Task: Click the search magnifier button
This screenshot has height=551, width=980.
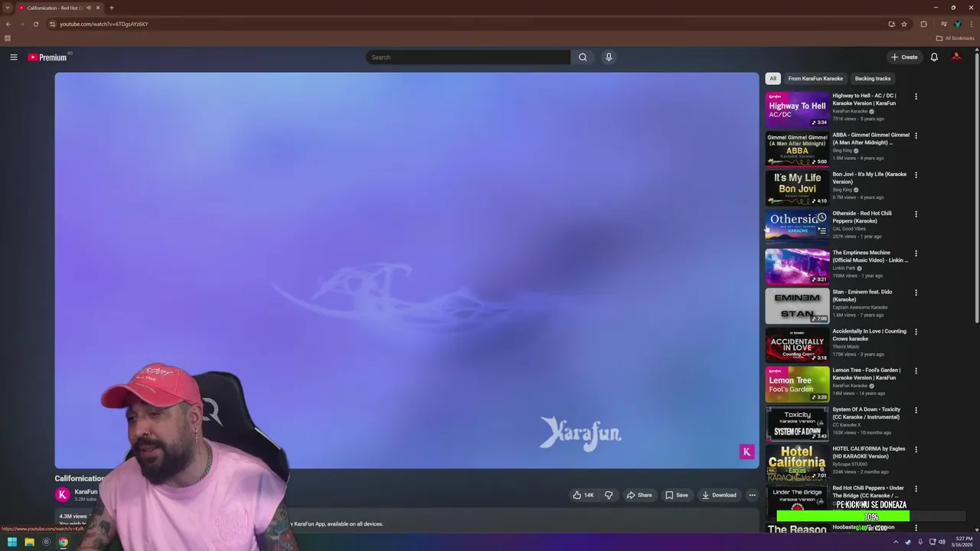Action: click(x=583, y=57)
